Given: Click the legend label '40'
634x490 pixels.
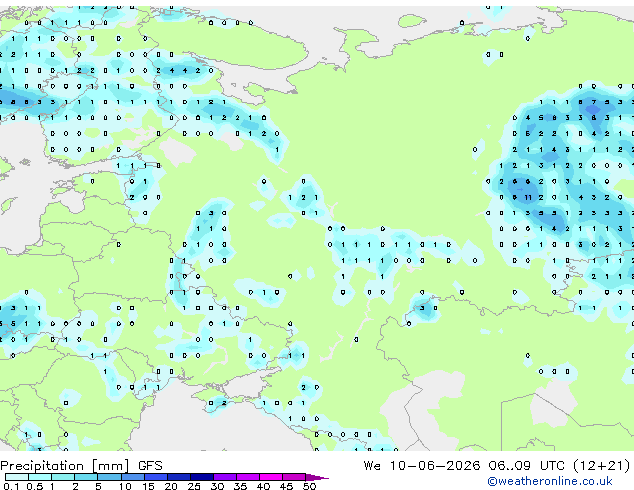Looking at the screenshot, I should (263, 486).
